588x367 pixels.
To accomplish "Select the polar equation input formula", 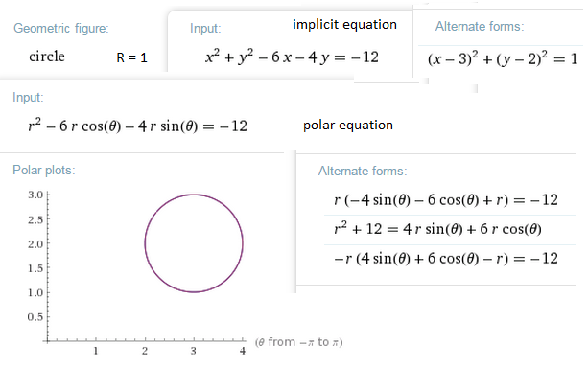I will pyautogui.click(x=137, y=126).
